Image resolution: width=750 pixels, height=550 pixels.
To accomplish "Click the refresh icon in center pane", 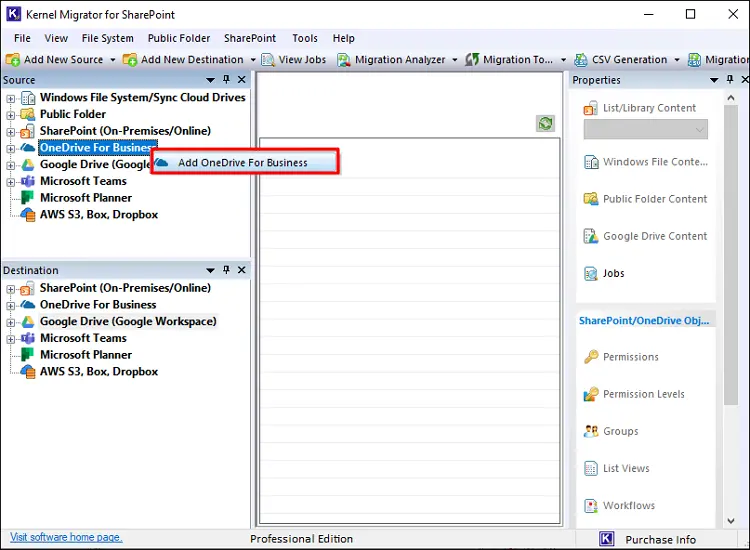I will (x=545, y=123).
